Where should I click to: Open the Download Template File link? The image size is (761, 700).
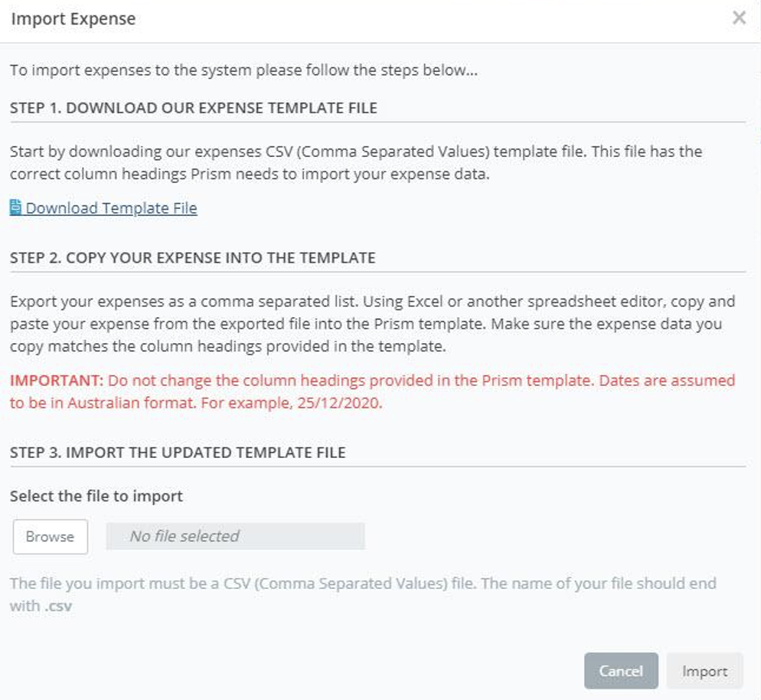tap(111, 208)
